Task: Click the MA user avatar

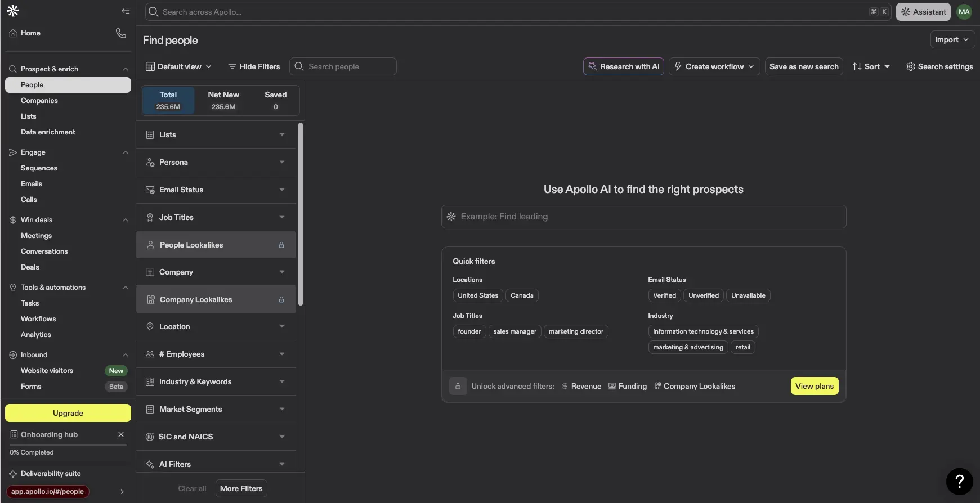Action: (x=964, y=12)
